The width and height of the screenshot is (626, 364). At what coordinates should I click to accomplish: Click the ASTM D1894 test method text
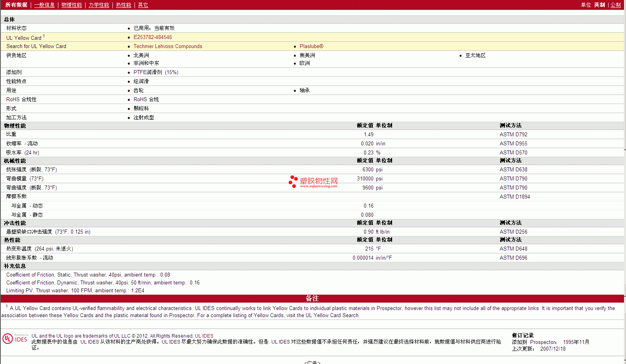click(514, 197)
